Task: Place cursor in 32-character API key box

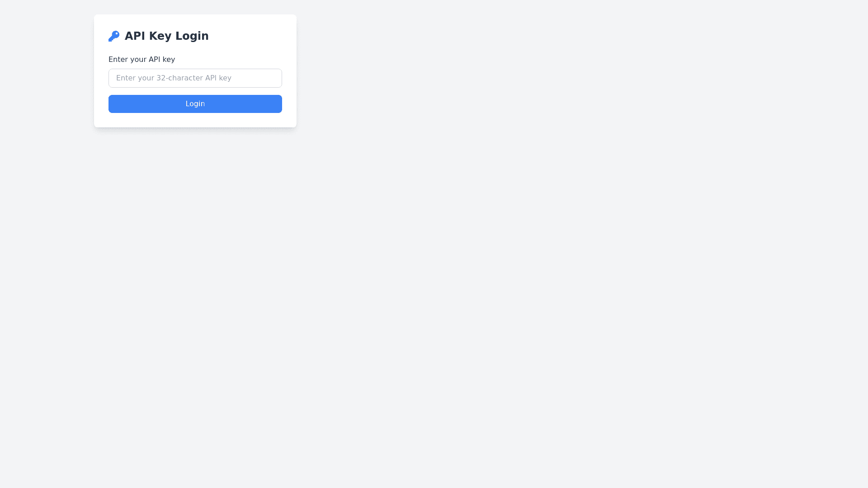Action: coord(195,78)
